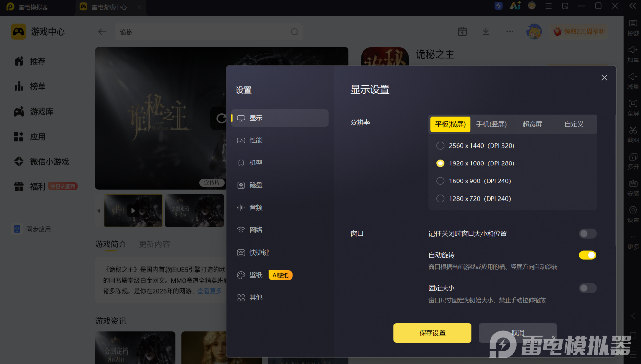Open 机型 settings category
641x364 pixels.
pos(280,163)
